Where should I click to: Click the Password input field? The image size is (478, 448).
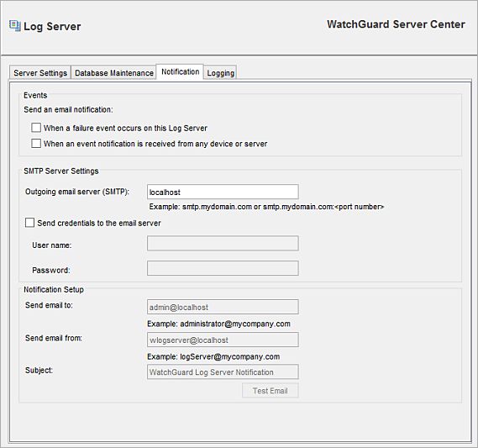(223, 268)
